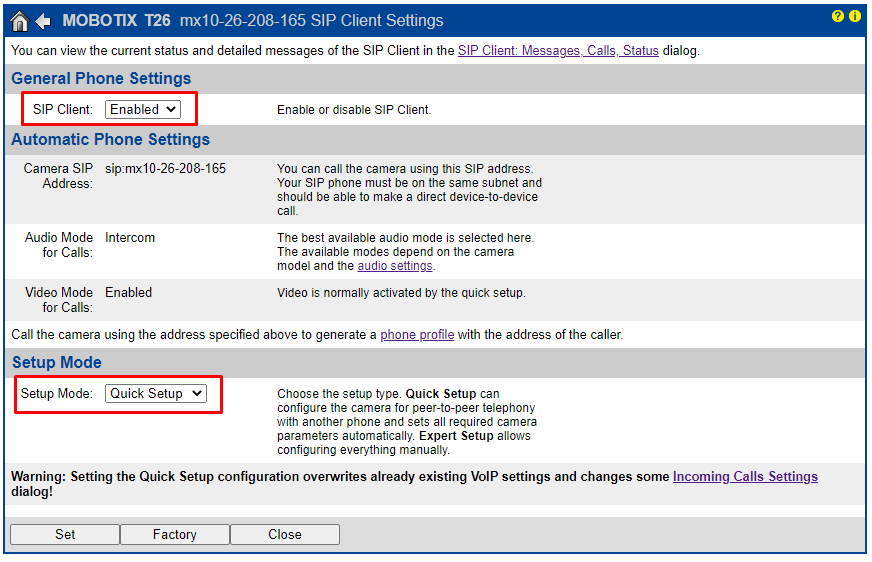Screen dimensions: 872x562
Task: Open the SIP Client Enabled dropdown
Action: pyautogui.click(x=143, y=109)
